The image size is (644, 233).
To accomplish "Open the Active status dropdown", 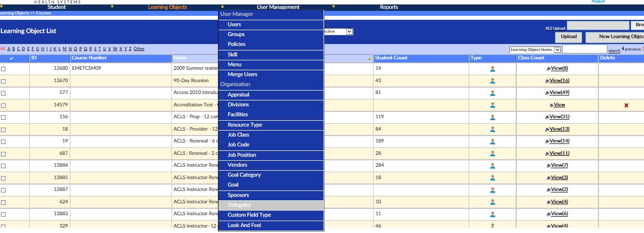I will tap(349, 32).
